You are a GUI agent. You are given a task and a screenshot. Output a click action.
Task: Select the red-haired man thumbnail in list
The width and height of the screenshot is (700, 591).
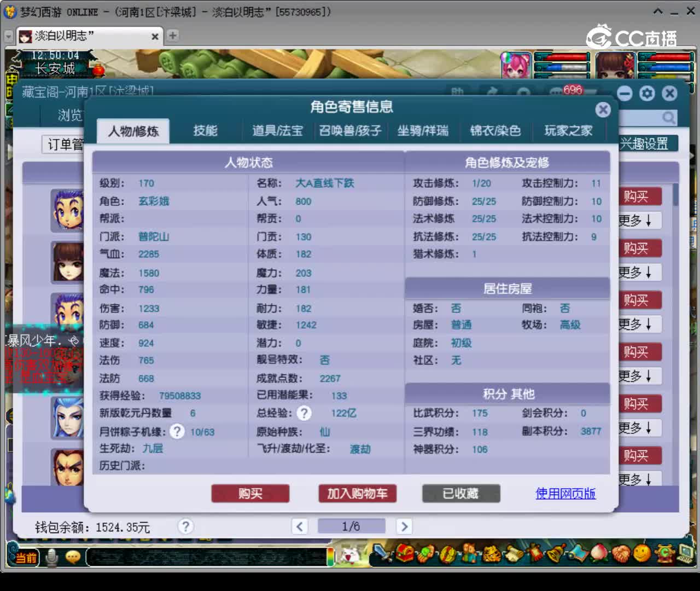[67, 467]
